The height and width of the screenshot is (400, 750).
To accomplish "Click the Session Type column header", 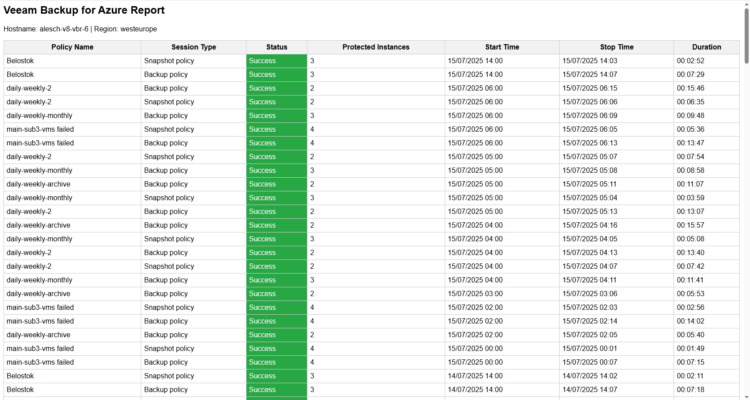I will click(193, 47).
